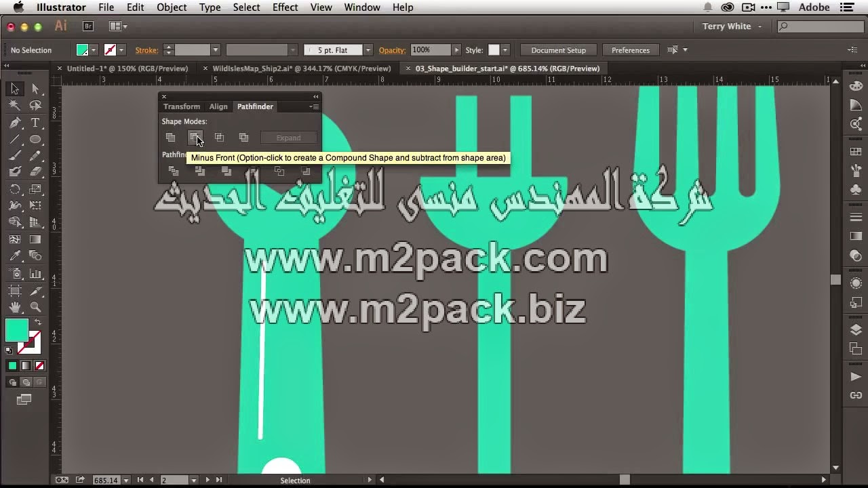Screen dimensions: 868x488
Task: Collapse the Pathfinder panel to icons
Action: pos(316,96)
